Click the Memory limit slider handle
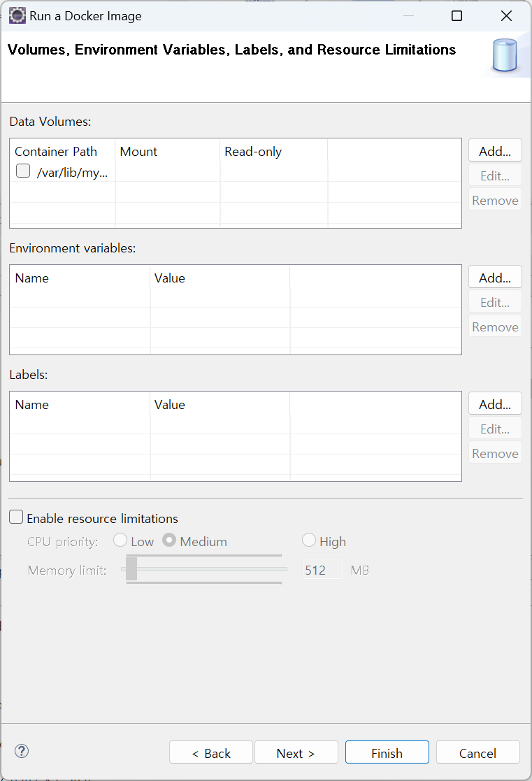 (131, 569)
